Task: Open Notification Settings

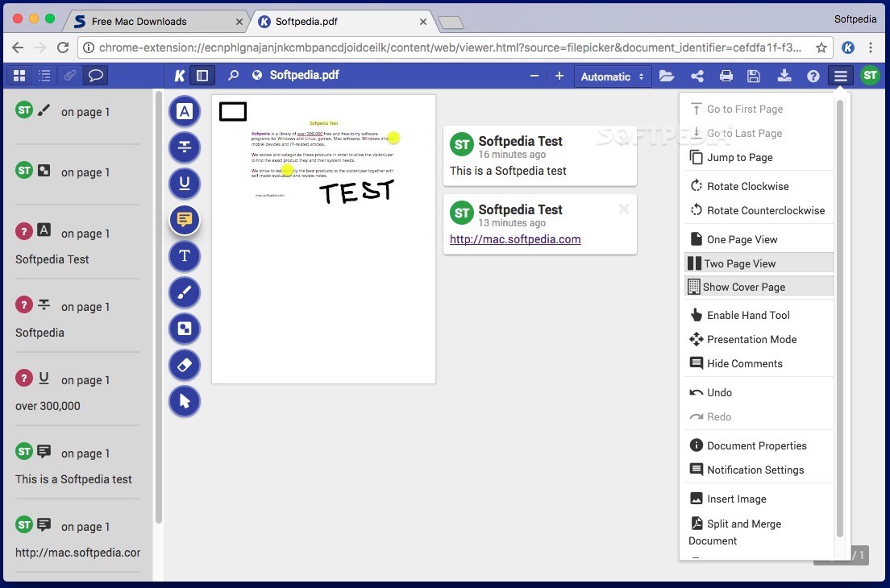Action: (x=759, y=470)
